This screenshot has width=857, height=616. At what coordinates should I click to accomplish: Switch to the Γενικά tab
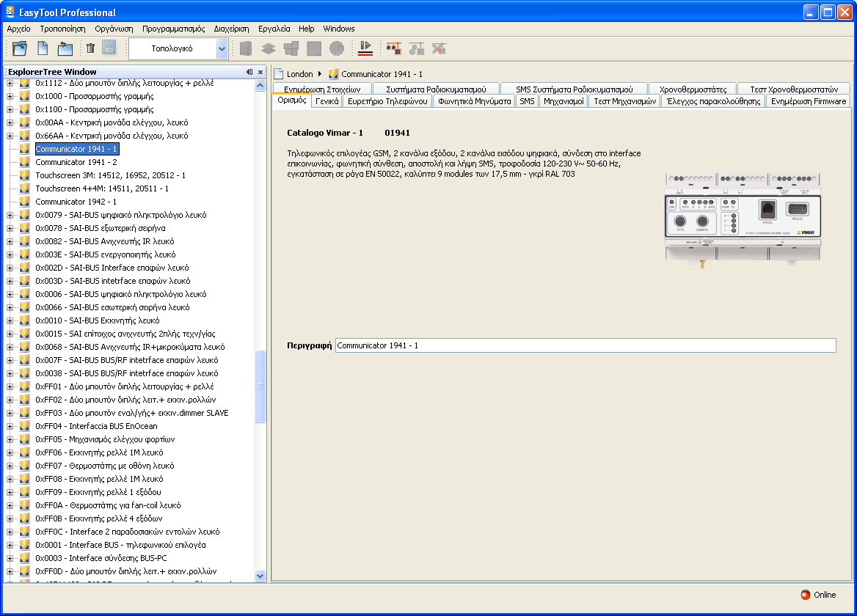[327, 101]
